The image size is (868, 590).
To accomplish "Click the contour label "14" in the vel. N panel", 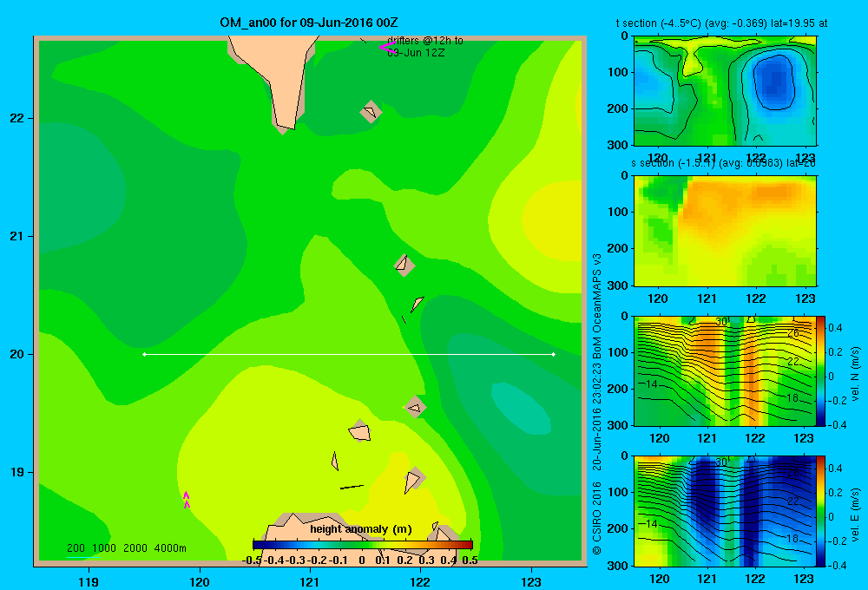I will click(651, 383).
